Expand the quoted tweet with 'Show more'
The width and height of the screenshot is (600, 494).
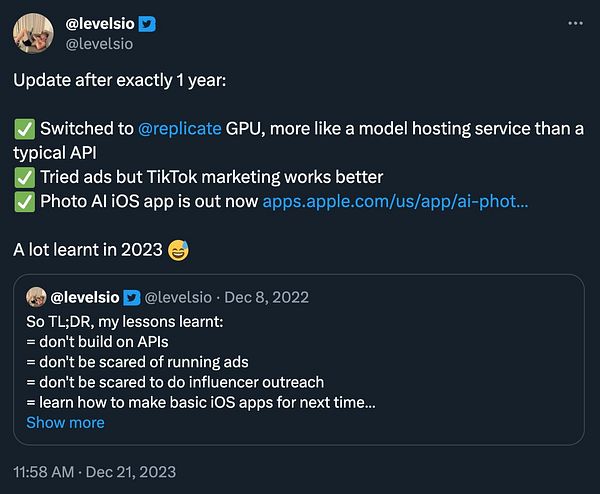(x=65, y=422)
